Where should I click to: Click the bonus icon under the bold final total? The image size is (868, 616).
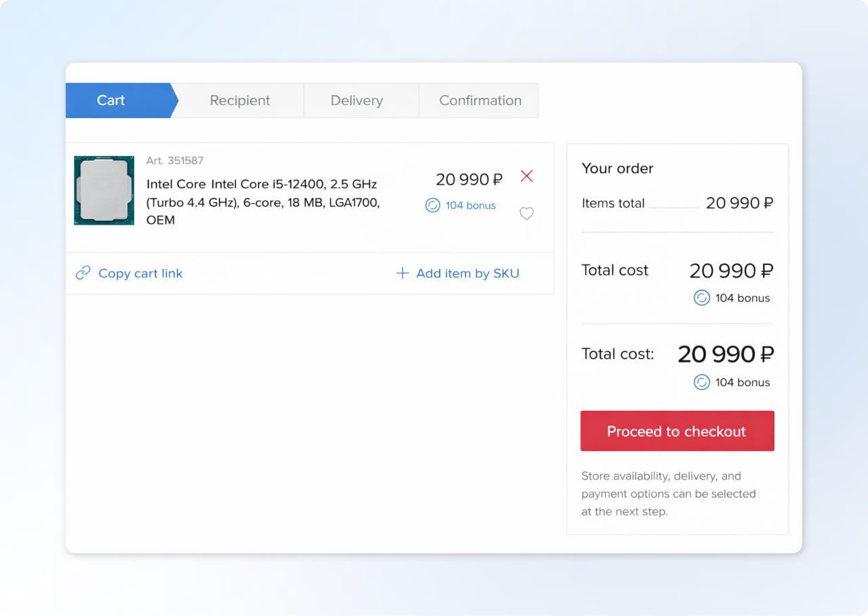[x=702, y=382]
